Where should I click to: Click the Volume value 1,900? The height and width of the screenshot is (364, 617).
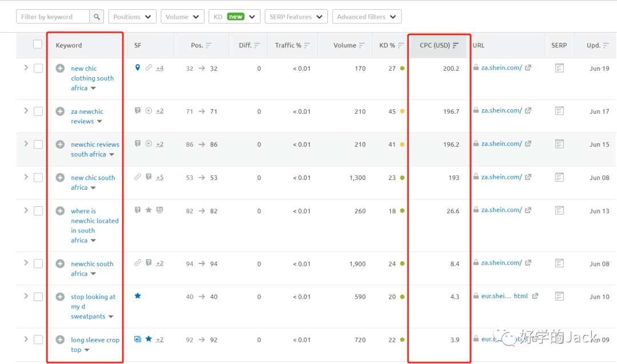357,263
